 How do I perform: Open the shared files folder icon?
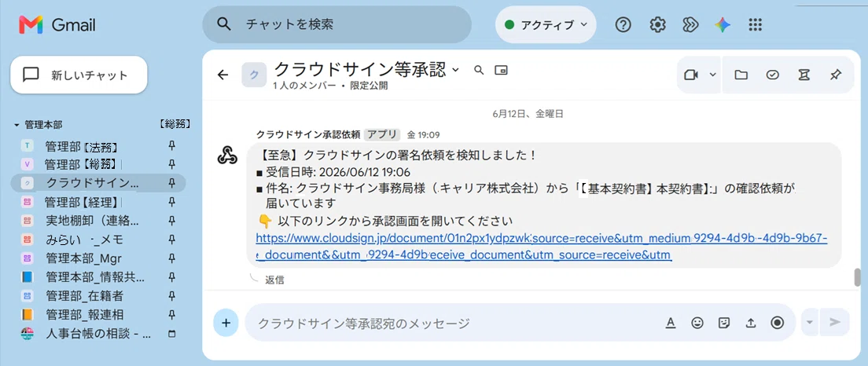click(x=741, y=75)
